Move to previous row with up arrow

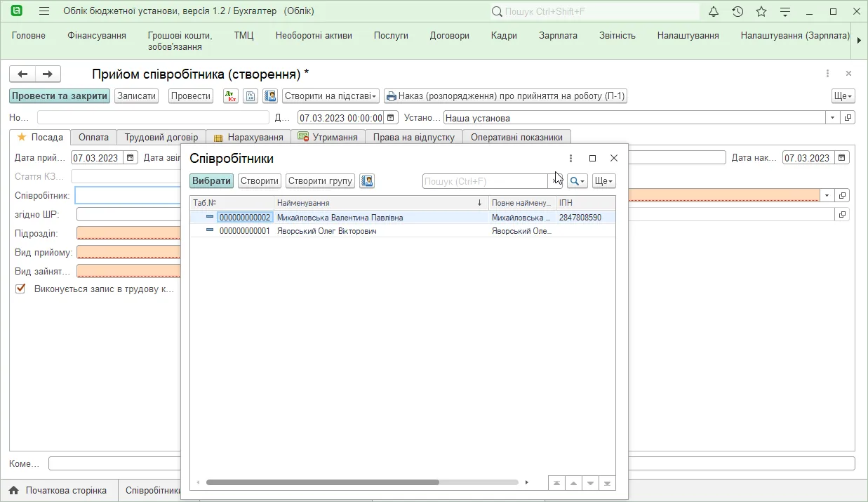(573, 483)
